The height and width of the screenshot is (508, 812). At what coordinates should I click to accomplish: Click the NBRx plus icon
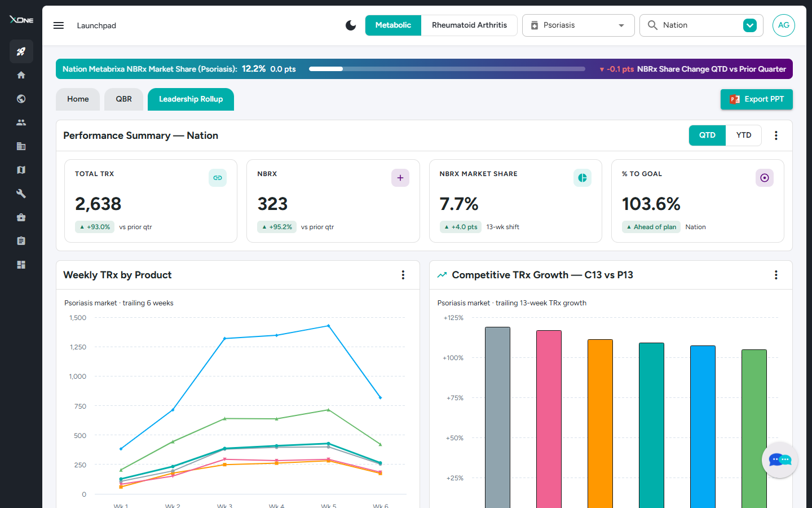coord(400,178)
